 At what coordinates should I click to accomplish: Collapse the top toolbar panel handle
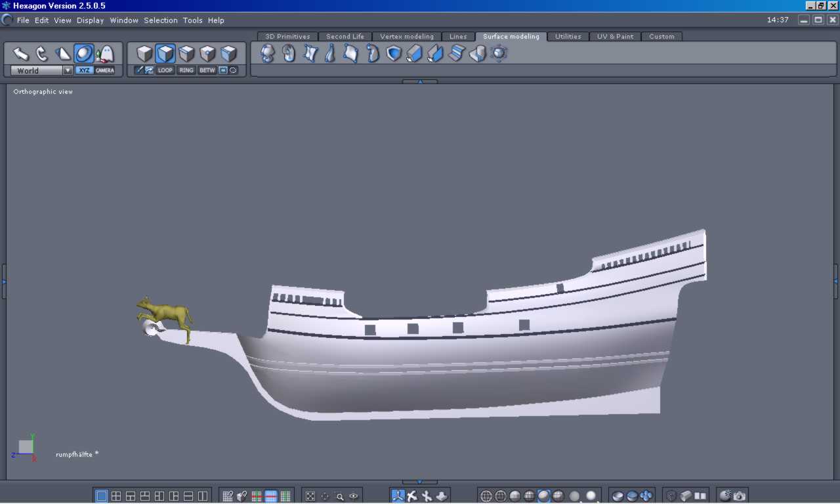tap(419, 82)
